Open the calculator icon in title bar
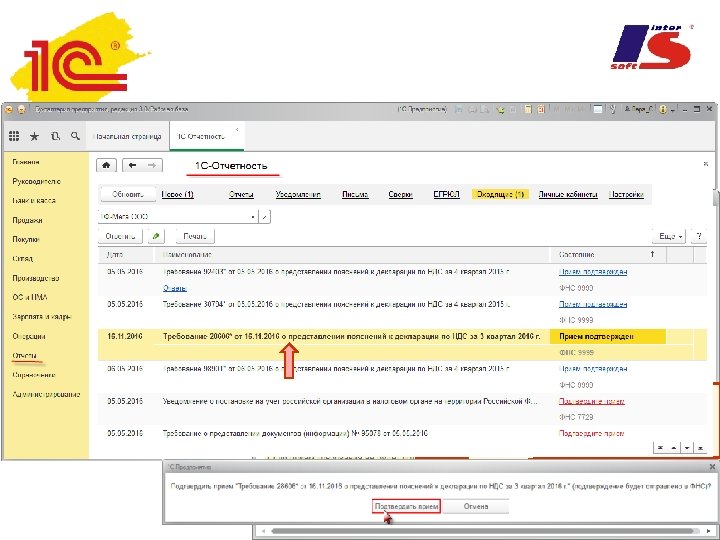The width and height of the screenshot is (720, 540). (528, 109)
